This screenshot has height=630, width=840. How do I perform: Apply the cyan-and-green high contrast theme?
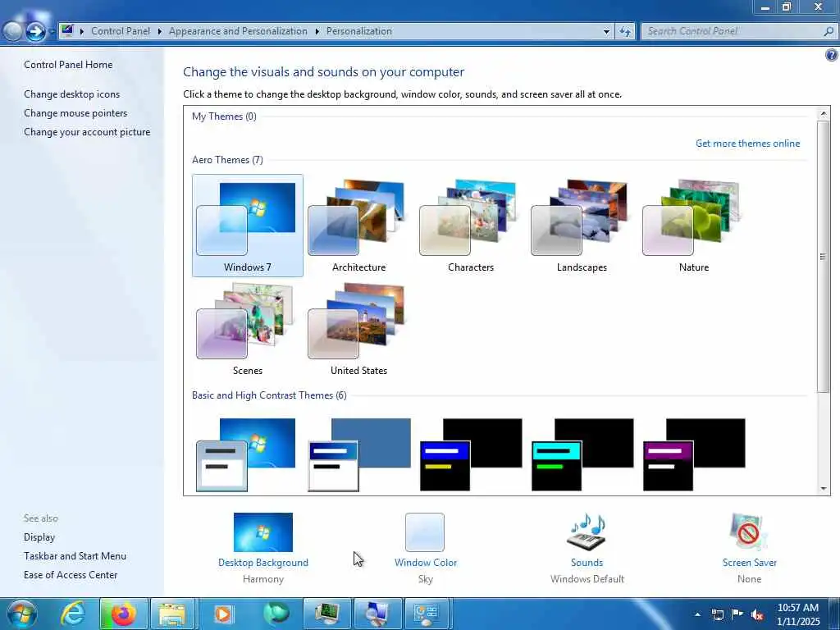(582, 454)
